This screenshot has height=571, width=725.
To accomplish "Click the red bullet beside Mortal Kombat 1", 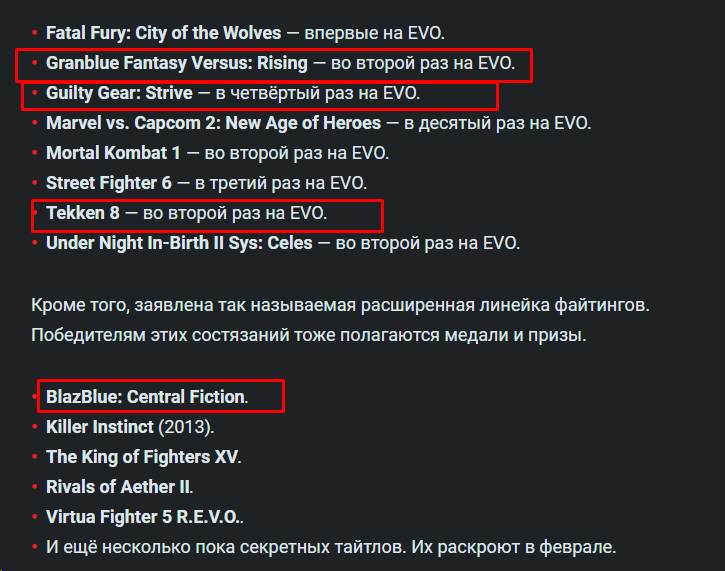I will click(x=35, y=153).
